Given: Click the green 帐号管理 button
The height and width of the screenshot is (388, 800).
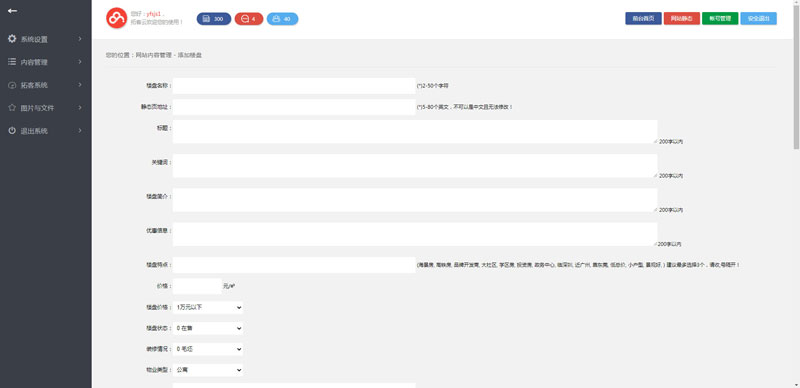Looking at the screenshot, I should click(720, 18).
